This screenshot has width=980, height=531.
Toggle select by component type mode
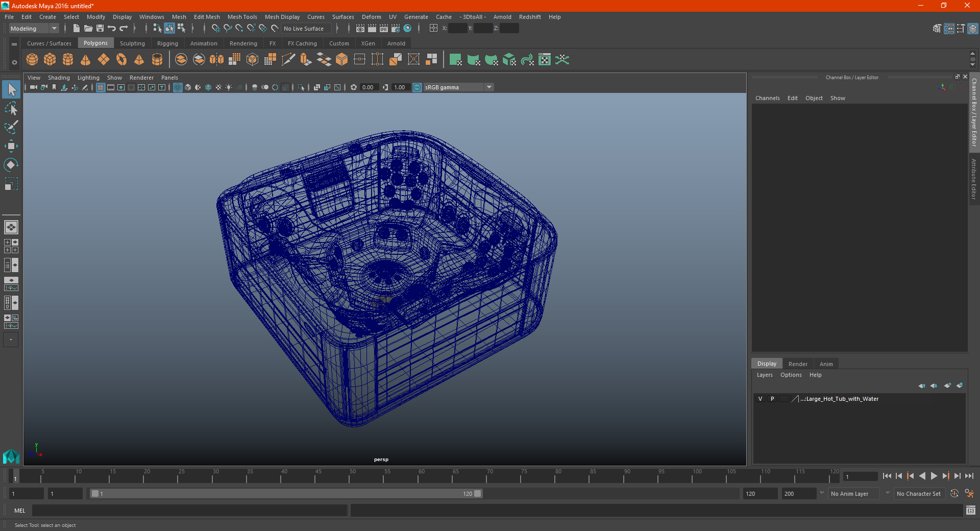[181, 29]
